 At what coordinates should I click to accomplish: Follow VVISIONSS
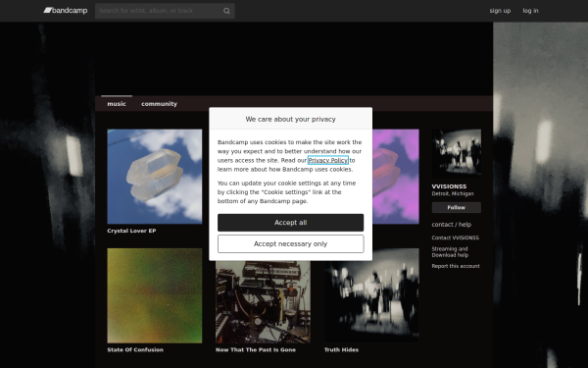tap(457, 207)
